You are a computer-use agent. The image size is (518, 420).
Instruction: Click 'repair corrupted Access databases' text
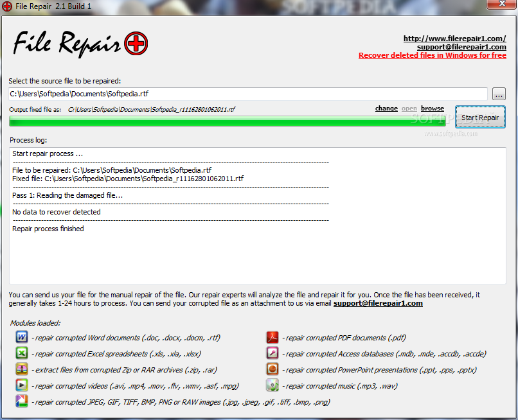coord(384,354)
